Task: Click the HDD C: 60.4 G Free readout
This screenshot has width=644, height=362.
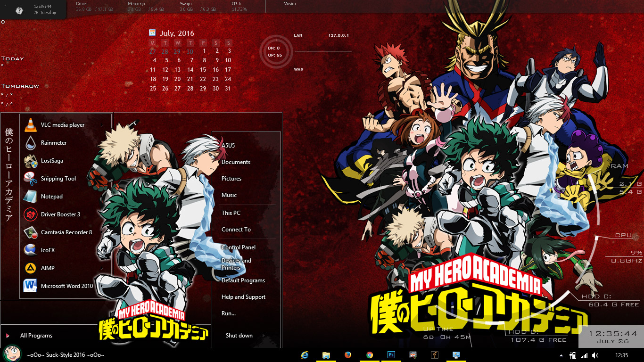Action: [x=610, y=300]
